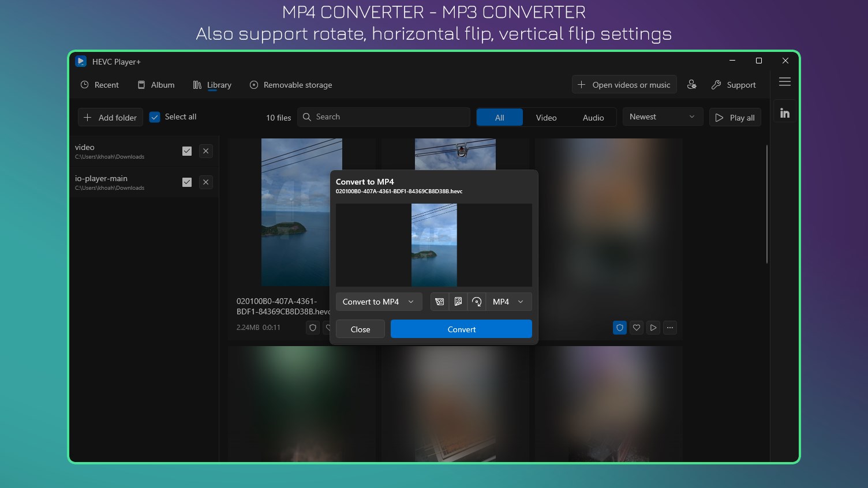The image size is (868, 488).
Task: Remove the video folder with its X
Action: (206, 151)
